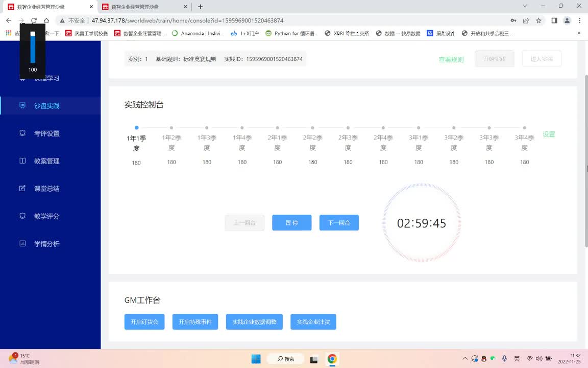
Task: Click the 暂停 button
Action: click(292, 223)
